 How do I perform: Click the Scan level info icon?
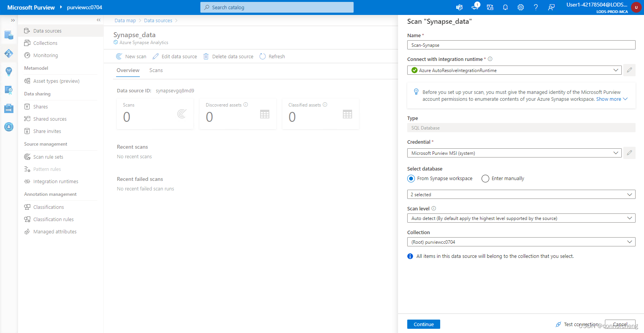[x=434, y=208]
